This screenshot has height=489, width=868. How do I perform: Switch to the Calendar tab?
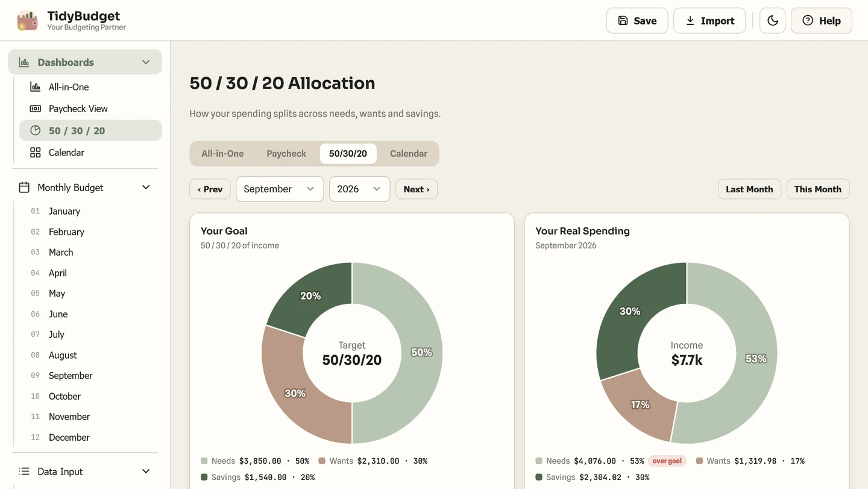click(x=409, y=154)
